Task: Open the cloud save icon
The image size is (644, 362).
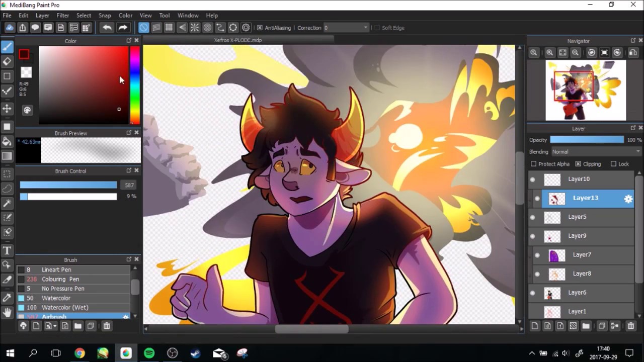Action: 10,28
